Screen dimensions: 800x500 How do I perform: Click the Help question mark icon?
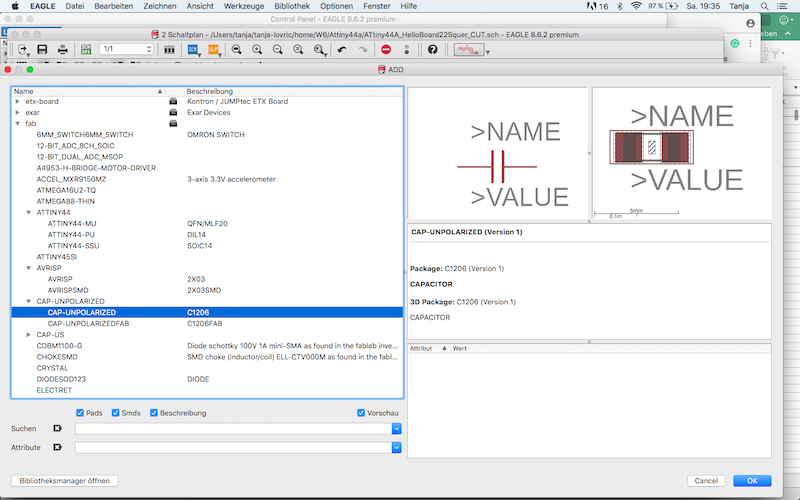coord(433,49)
